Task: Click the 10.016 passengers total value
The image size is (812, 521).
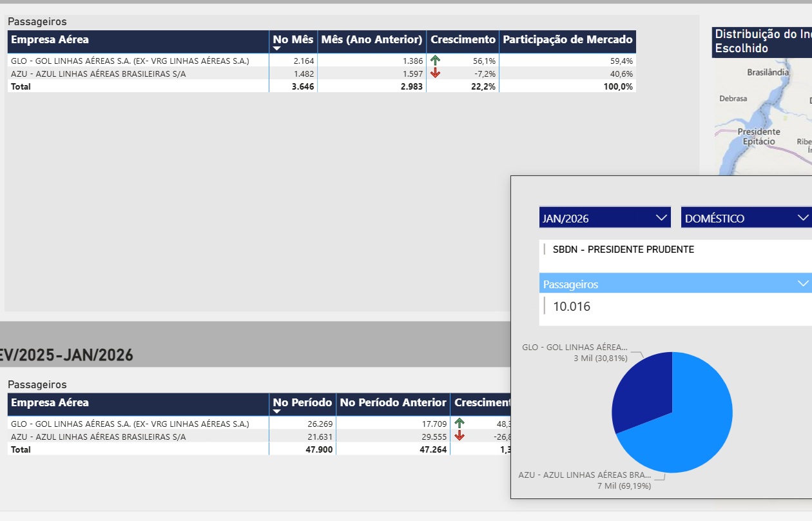Action: [x=572, y=306]
